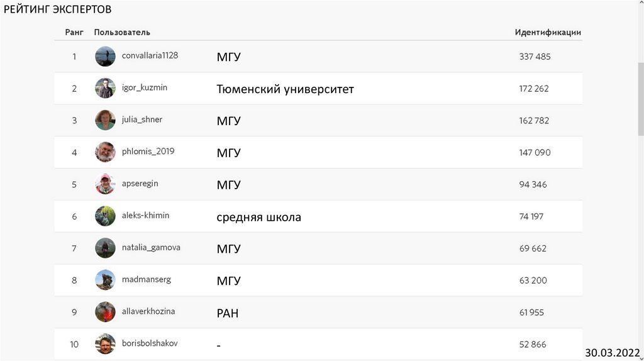The image size is (644, 361).
Task: Open borisbolshakov's profile avatar
Action: pos(105,344)
